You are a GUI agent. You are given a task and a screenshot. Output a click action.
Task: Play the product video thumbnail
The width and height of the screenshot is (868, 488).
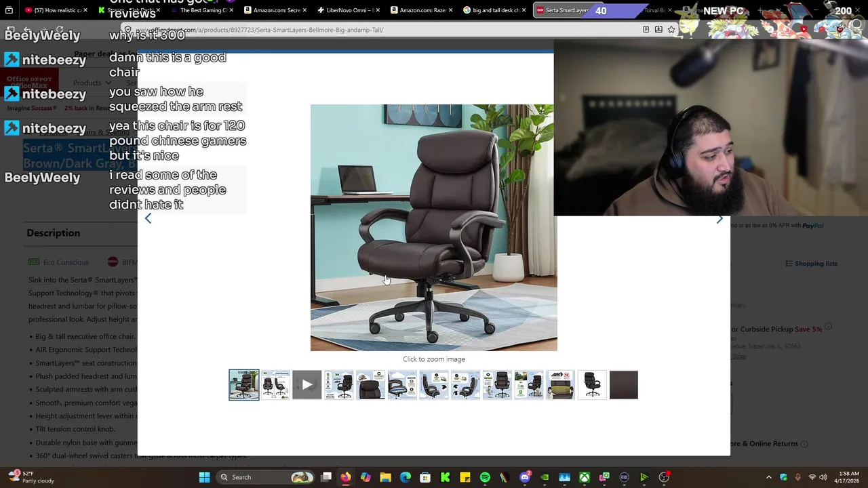[307, 385]
